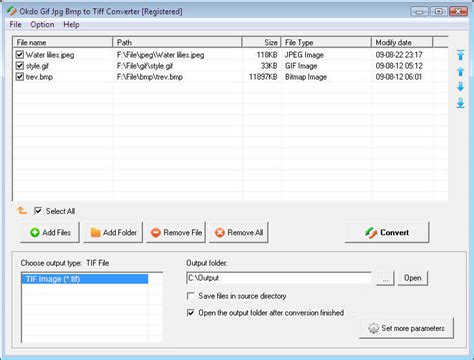This screenshot has width=474, height=360.
Task: Close the converter window
Action: (458, 11)
